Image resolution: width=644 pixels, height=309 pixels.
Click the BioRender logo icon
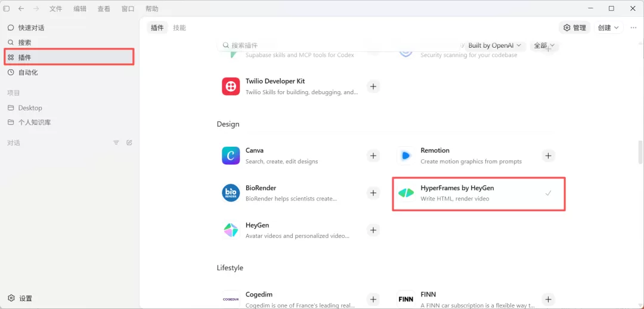click(231, 193)
